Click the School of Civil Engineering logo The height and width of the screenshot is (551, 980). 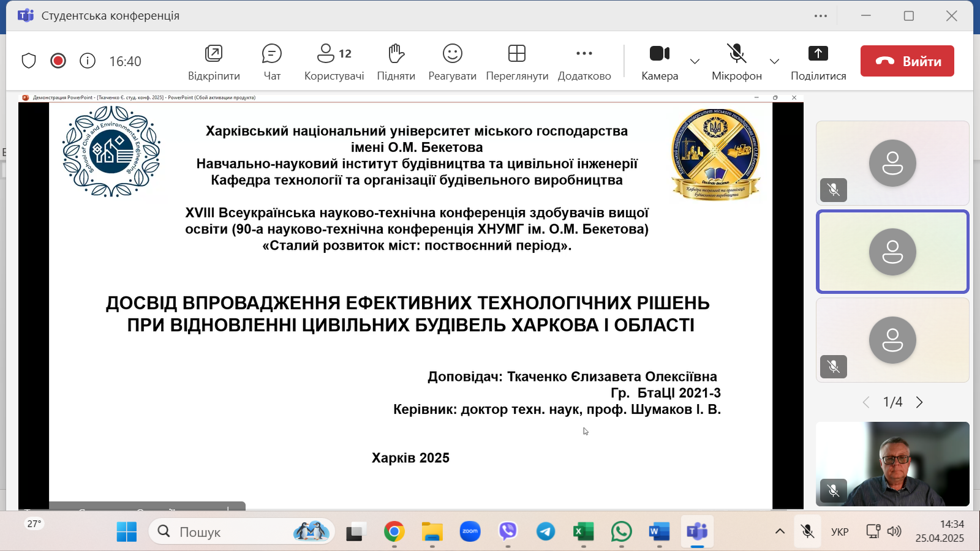point(111,151)
